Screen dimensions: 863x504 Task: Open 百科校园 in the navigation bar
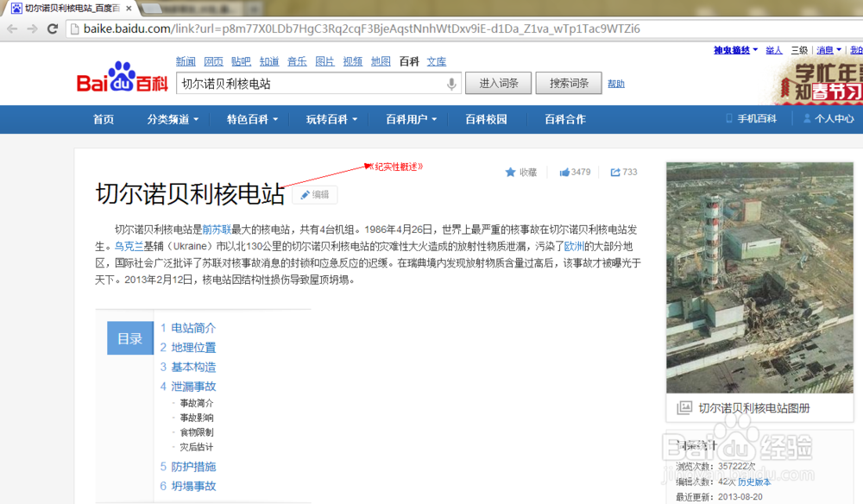[486, 119]
